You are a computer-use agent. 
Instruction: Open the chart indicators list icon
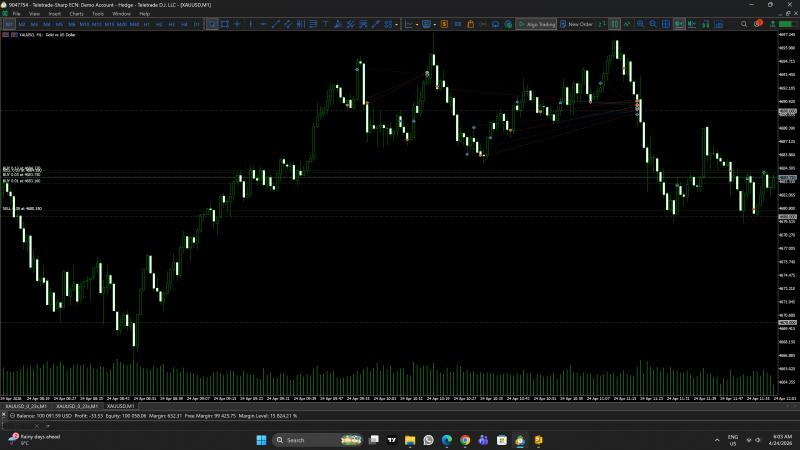click(x=409, y=24)
